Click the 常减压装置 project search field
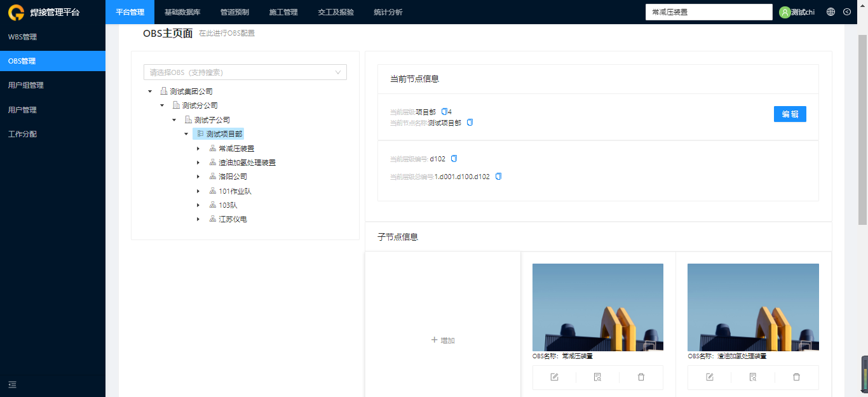Viewport: 868px width, 397px height. pos(709,12)
